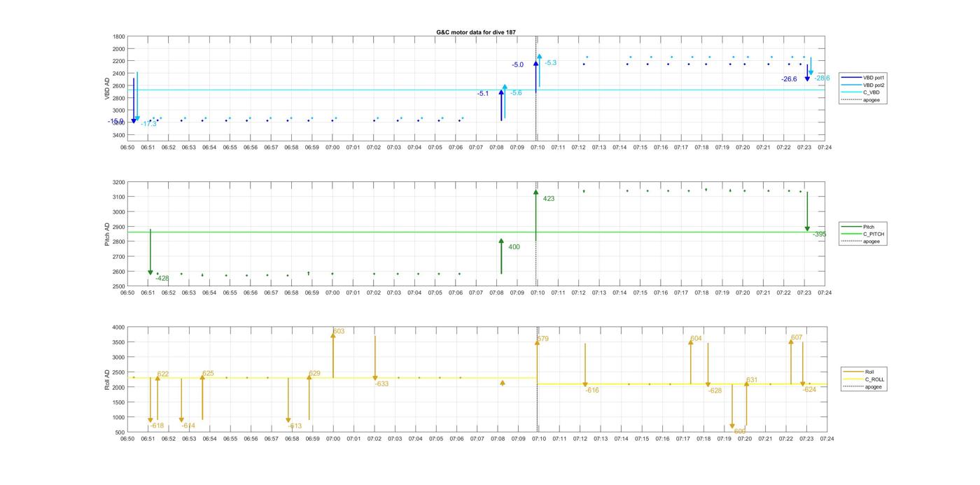Click the title "G&C motor data for dive 187"

(x=476, y=32)
